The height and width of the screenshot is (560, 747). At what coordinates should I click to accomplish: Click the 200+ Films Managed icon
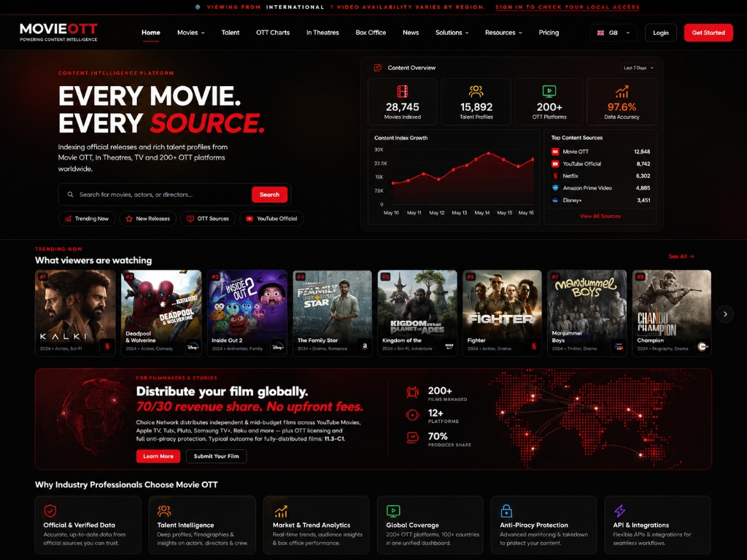pyautogui.click(x=413, y=392)
